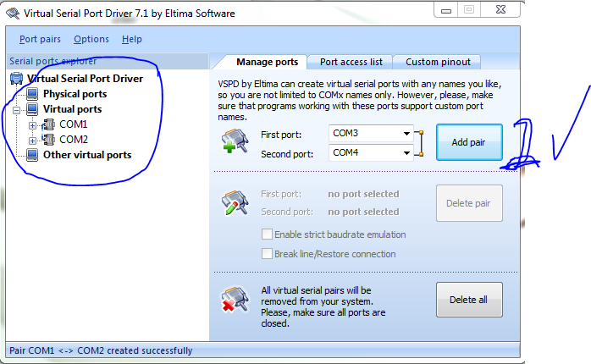Click the COM1 serial connector icon
Image resolution: width=591 pixels, height=364 pixels.
tap(48, 124)
